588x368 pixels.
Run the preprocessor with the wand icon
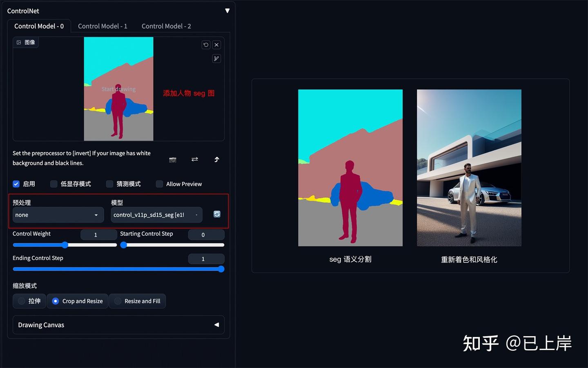pos(216,58)
